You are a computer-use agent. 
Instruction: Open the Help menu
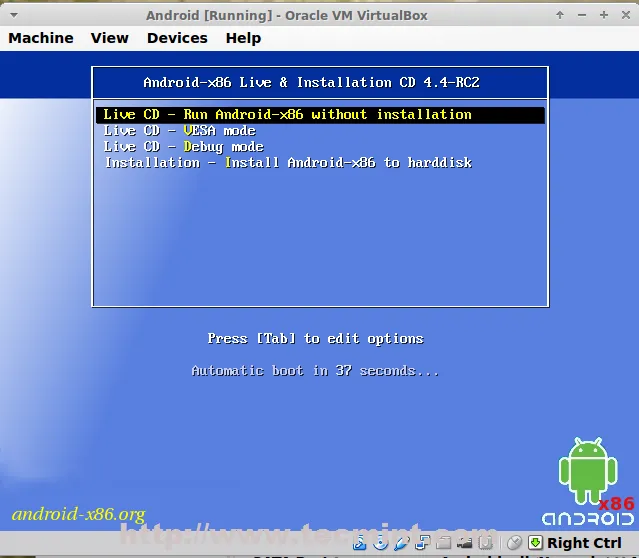[243, 38]
